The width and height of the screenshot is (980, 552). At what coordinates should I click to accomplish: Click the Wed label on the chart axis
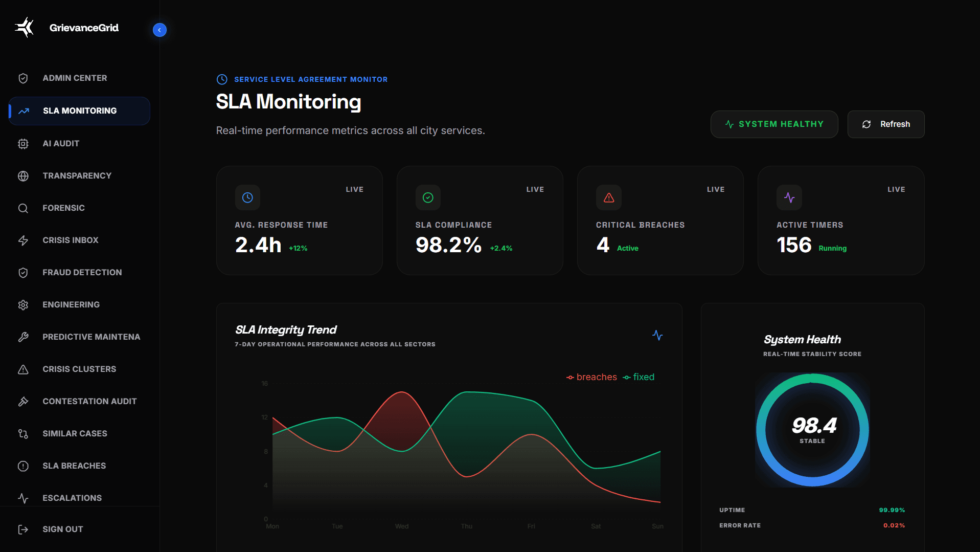(x=402, y=526)
